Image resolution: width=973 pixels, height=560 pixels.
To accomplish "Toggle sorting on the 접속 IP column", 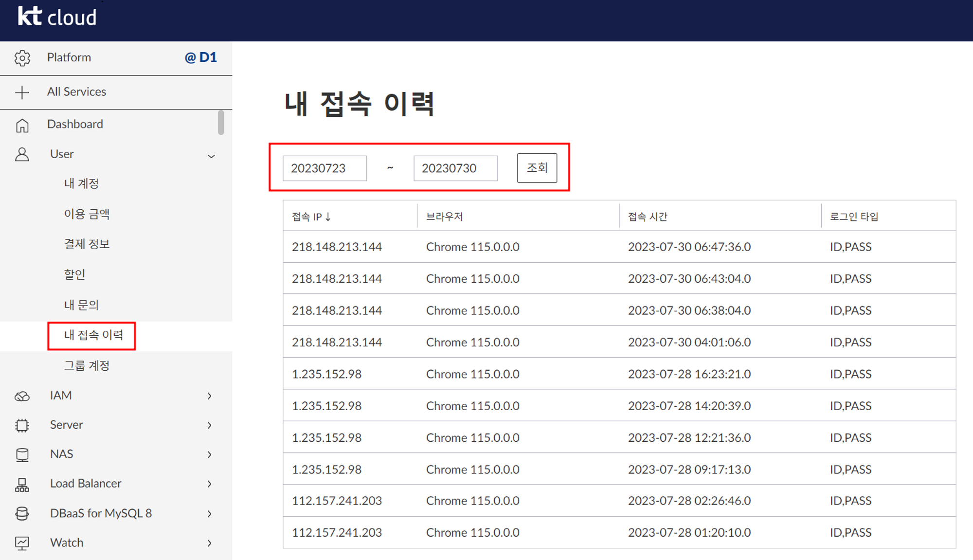I will 311,217.
